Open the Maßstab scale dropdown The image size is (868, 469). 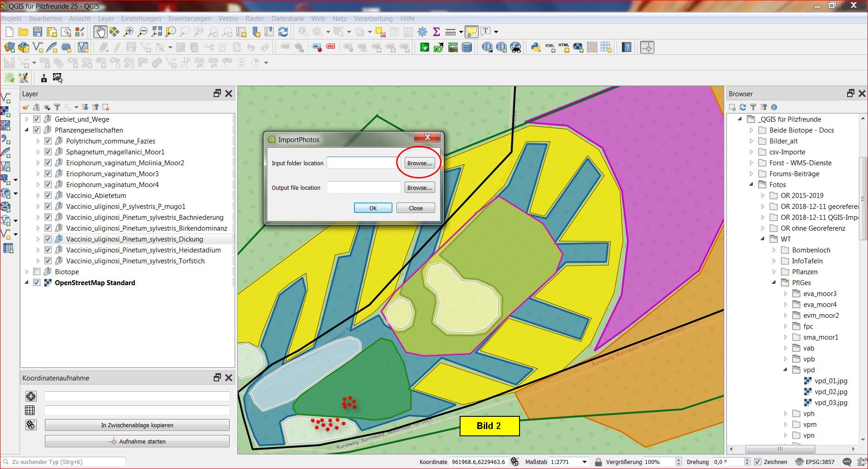click(x=584, y=462)
